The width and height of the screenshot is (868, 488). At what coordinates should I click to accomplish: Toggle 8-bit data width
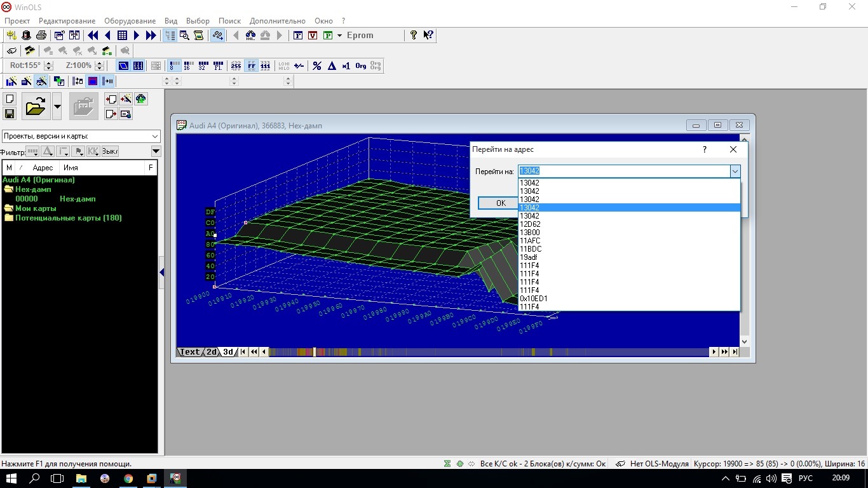[x=174, y=65]
